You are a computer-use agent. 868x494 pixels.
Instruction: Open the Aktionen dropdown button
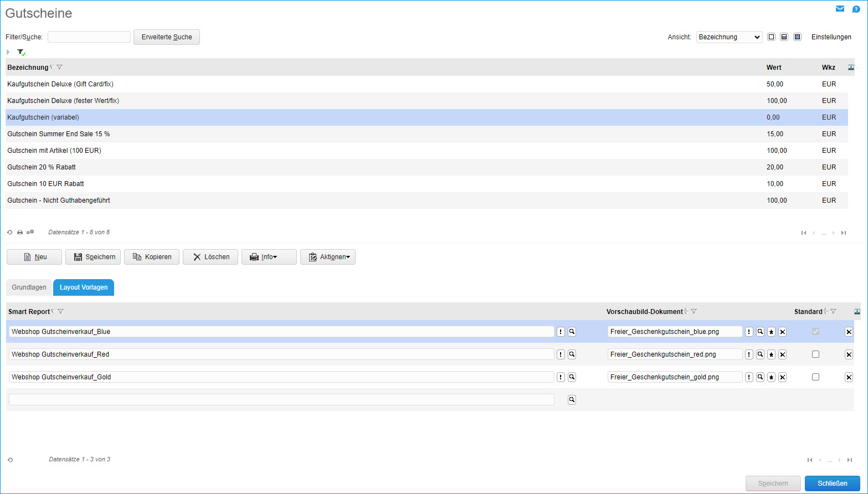(x=328, y=257)
